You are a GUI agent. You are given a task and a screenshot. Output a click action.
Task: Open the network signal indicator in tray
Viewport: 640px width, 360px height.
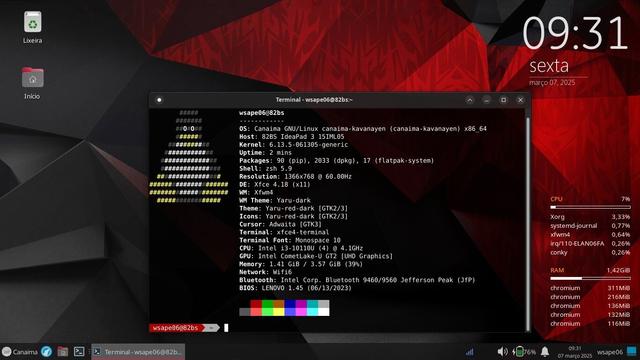[x=470, y=351]
